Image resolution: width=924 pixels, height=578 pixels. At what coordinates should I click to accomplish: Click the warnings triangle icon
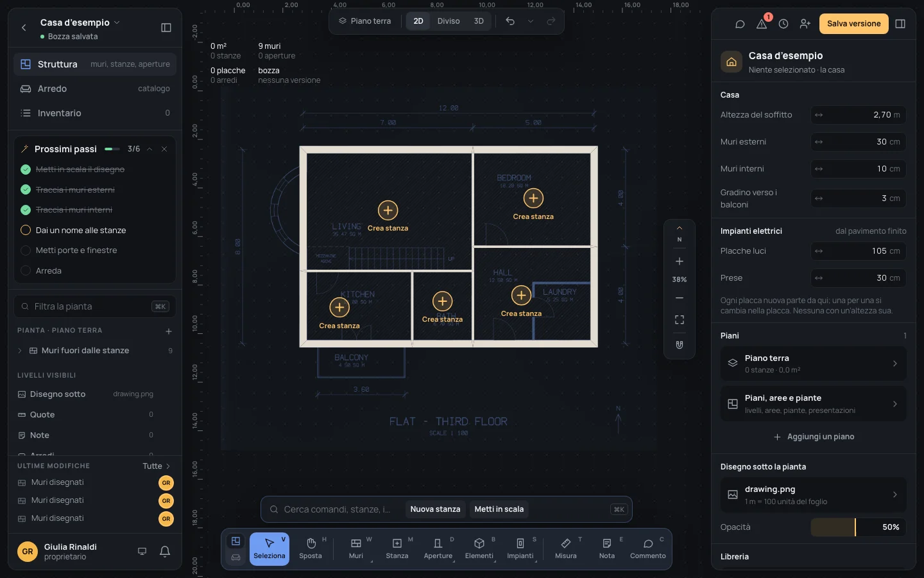coord(762,24)
